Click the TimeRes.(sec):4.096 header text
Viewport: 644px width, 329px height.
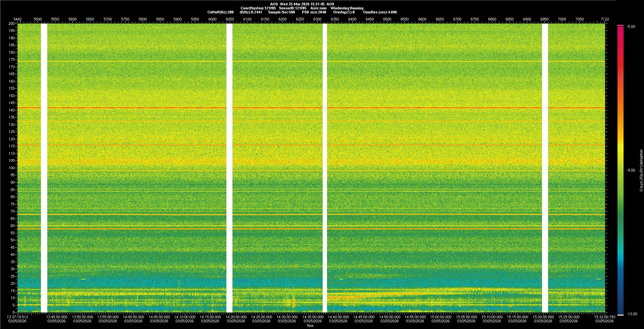380,12
